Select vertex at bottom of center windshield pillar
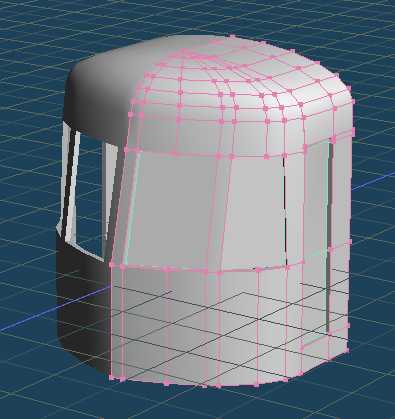Viewport: 395px width, 419px height. click(x=206, y=272)
